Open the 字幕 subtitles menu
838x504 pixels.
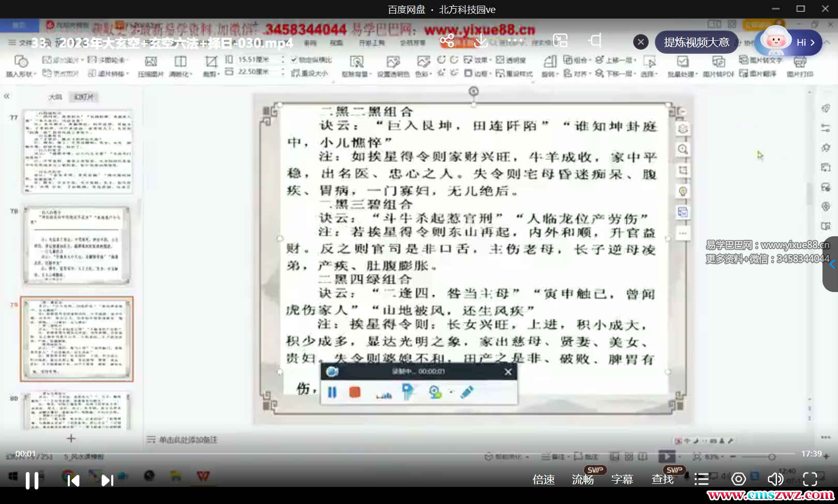tap(622, 480)
